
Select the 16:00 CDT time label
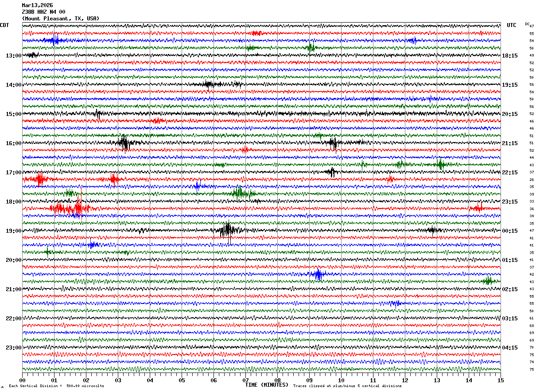tap(14, 143)
